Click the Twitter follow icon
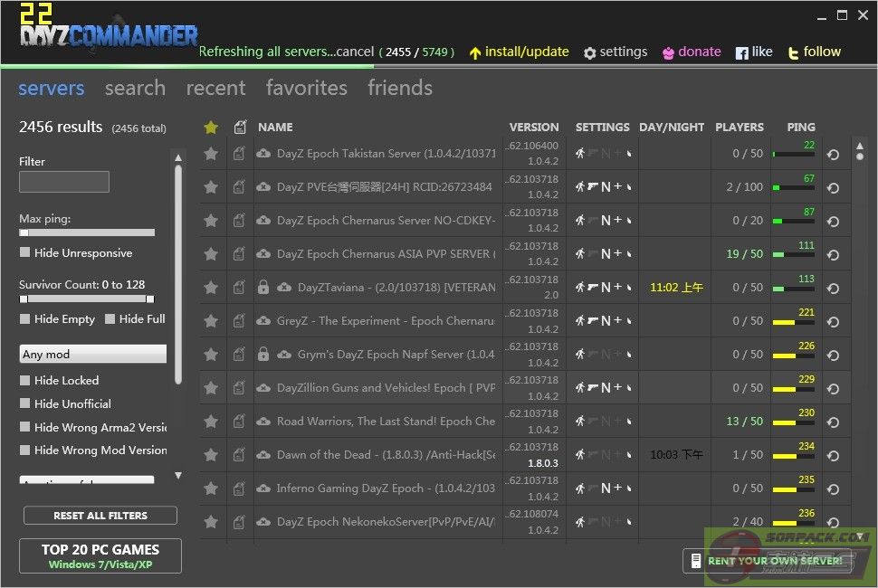The image size is (878, 588). 794,53
